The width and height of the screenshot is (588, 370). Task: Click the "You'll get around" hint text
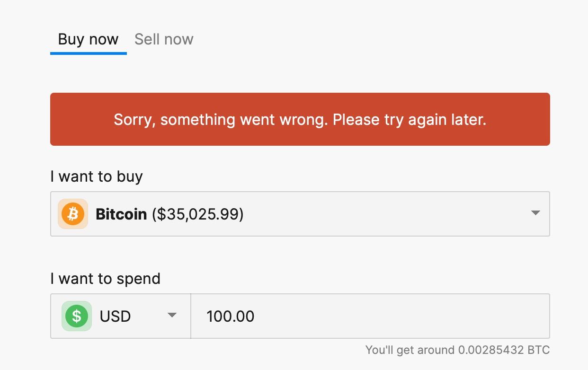coord(410,350)
